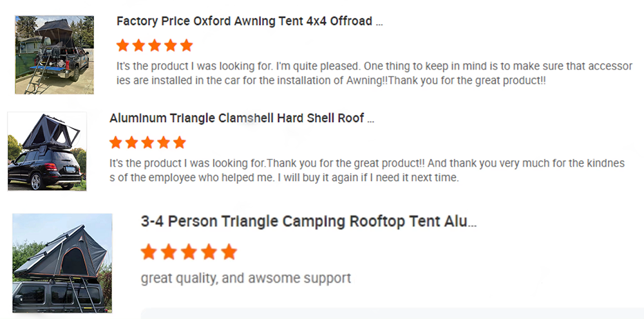Click second star of Oxford Awning Tent rating
The height and width of the screenshot is (319, 644).
coord(138,46)
